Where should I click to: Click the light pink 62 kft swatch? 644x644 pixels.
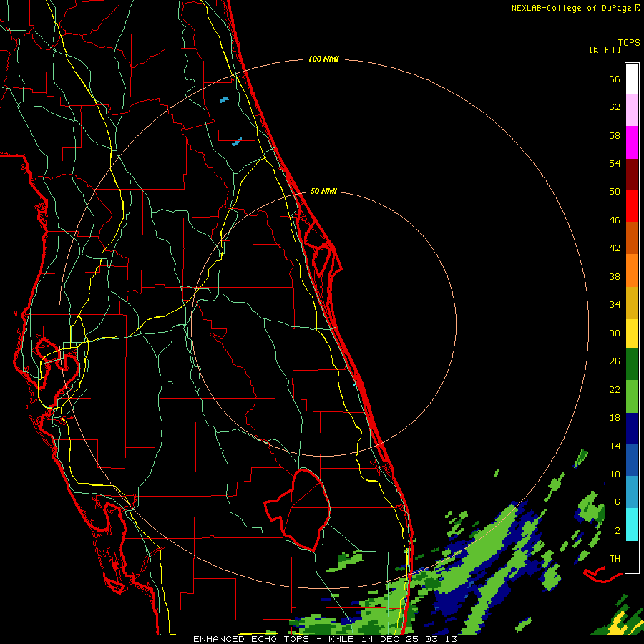coord(632,110)
